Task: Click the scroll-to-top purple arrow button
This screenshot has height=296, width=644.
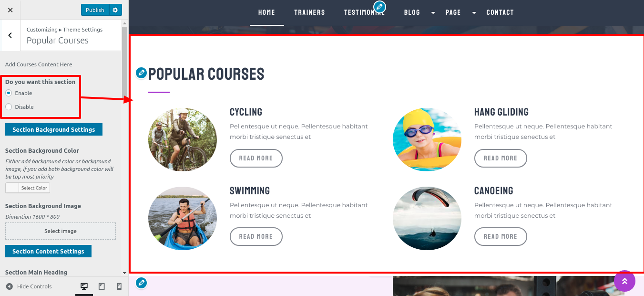Action: coord(624,281)
